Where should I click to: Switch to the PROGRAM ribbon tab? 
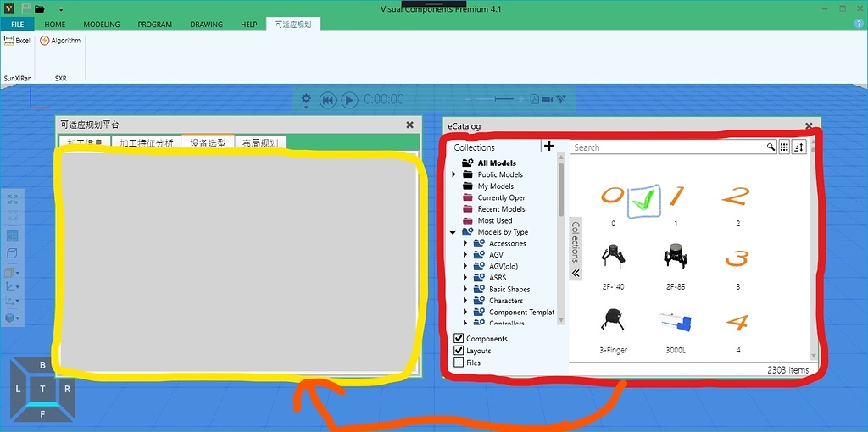point(155,25)
